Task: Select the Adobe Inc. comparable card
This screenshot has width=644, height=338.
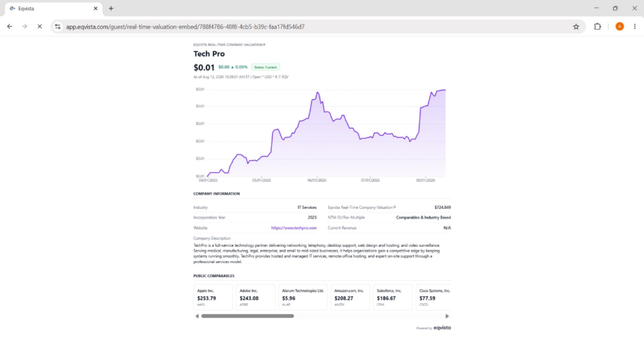Action: point(255,297)
